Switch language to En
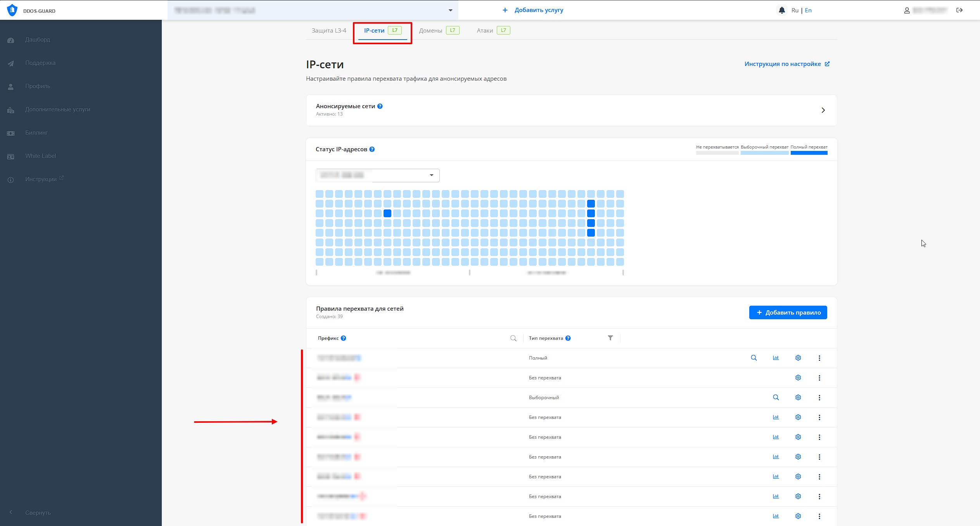This screenshot has height=526, width=980. tap(808, 10)
